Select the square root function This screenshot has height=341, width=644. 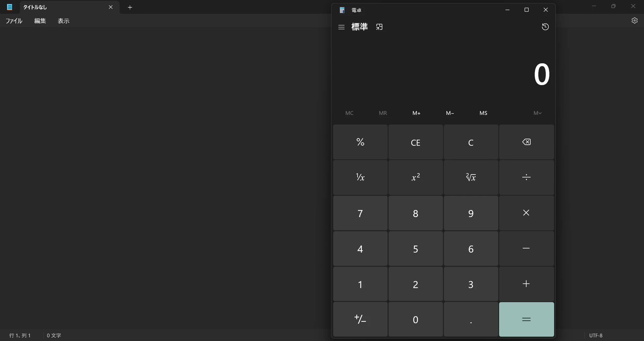click(471, 178)
